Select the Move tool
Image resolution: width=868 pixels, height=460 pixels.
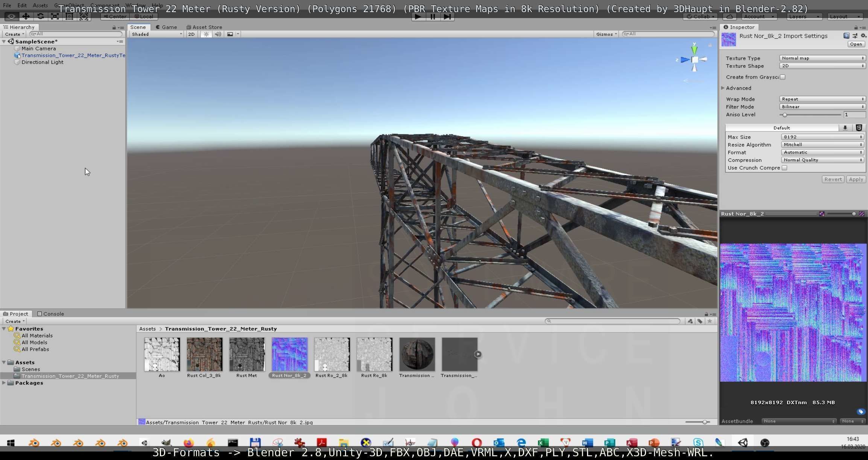pyautogui.click(x=26, y=17)
